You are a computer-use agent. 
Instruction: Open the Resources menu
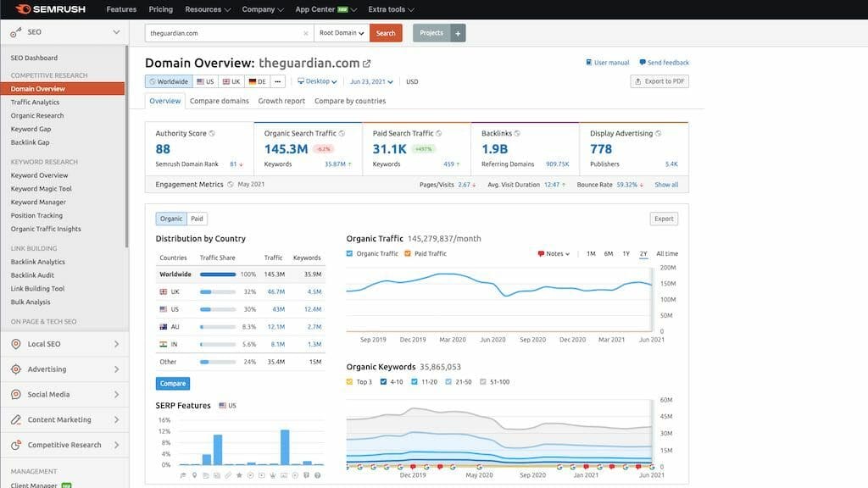(x=208, y=9)
